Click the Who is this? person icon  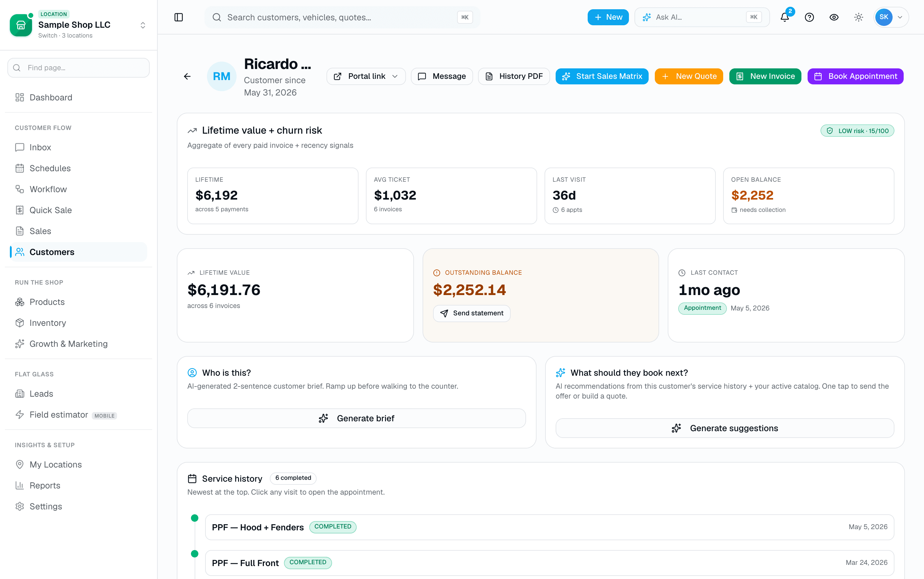pos(192,373)
